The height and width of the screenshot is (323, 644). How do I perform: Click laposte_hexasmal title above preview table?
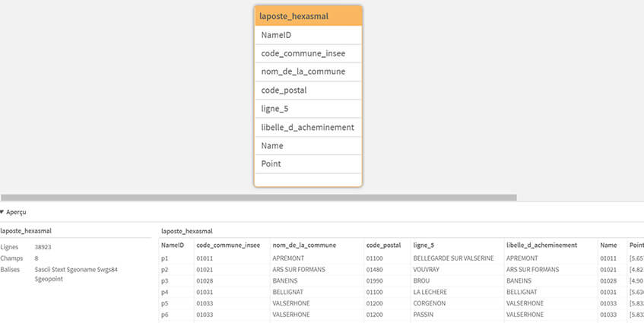(187, 231)
